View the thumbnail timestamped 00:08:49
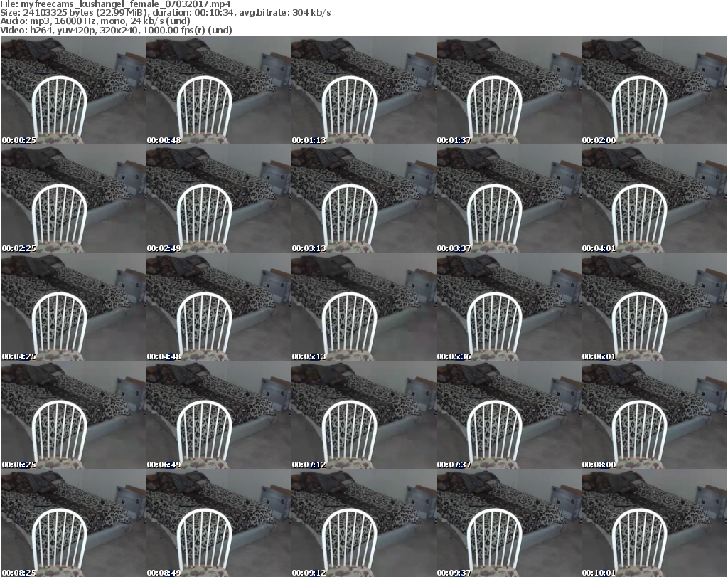Image resolution: width=728 pixels, height=577 pixels. coord(219,524)
